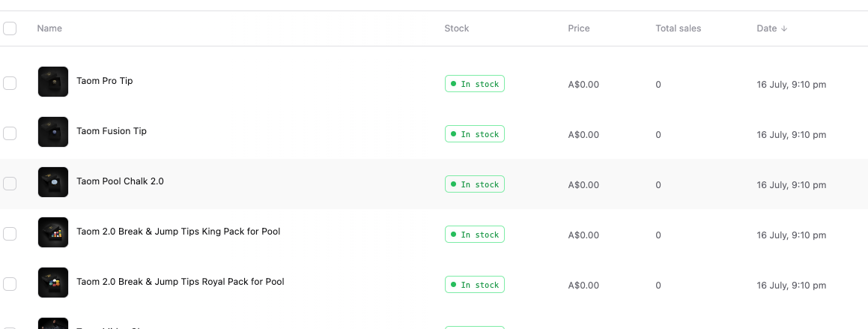Toggle the select-all checkbox in header
This screenshot has height=329, width=868.
click(10, 28)
